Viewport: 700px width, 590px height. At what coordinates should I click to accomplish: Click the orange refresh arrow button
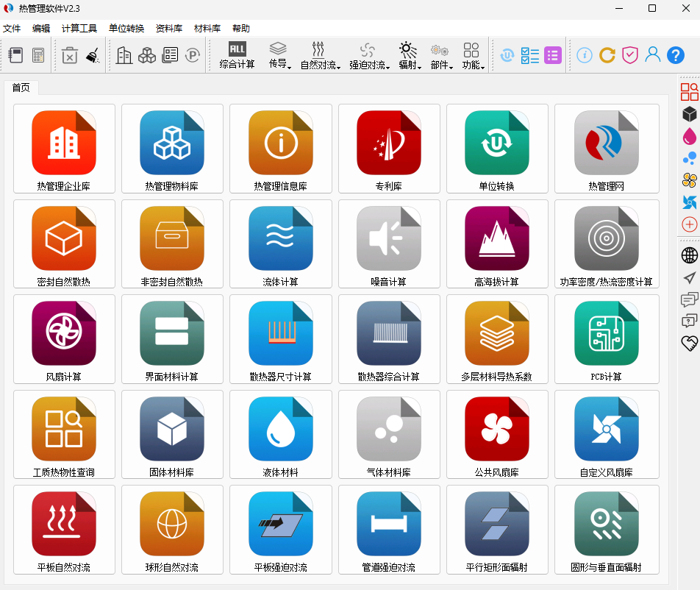(607, 55)
